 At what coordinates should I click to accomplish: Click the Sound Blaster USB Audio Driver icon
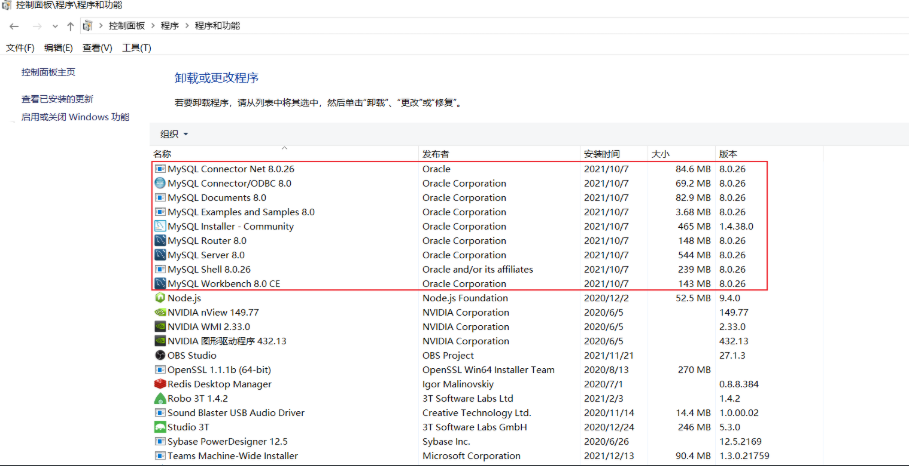tap(161, 413)
